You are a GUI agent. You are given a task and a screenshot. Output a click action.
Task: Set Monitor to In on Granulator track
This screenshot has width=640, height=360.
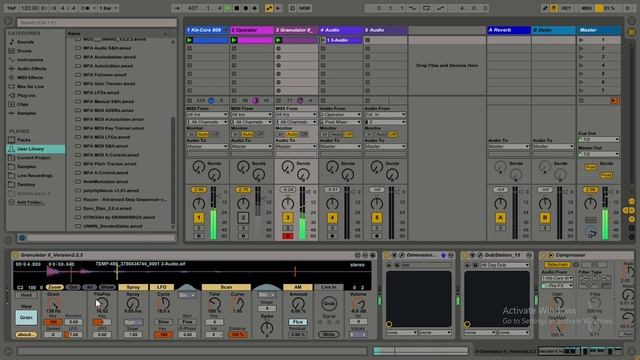click(280, 134)
